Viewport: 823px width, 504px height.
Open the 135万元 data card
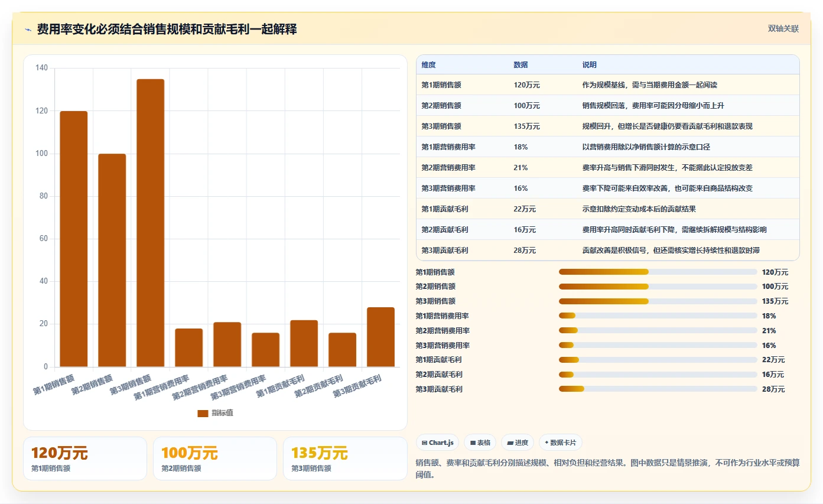345,459
